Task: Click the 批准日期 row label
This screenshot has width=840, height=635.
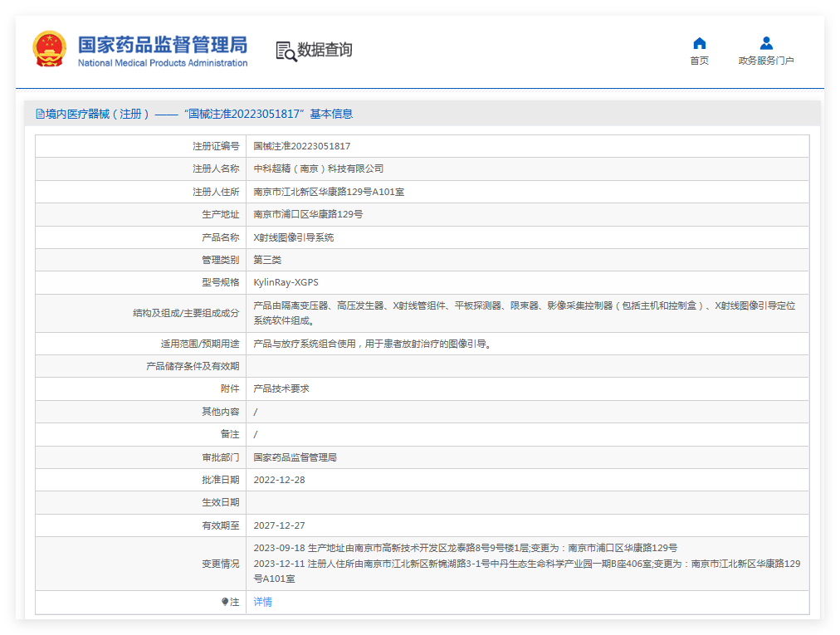Action: point(221,480)
